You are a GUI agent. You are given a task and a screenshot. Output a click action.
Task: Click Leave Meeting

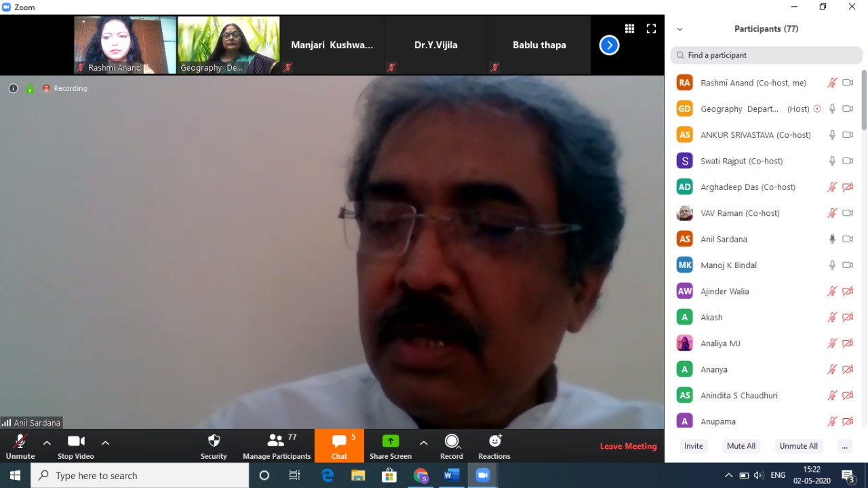click(628, 446)
